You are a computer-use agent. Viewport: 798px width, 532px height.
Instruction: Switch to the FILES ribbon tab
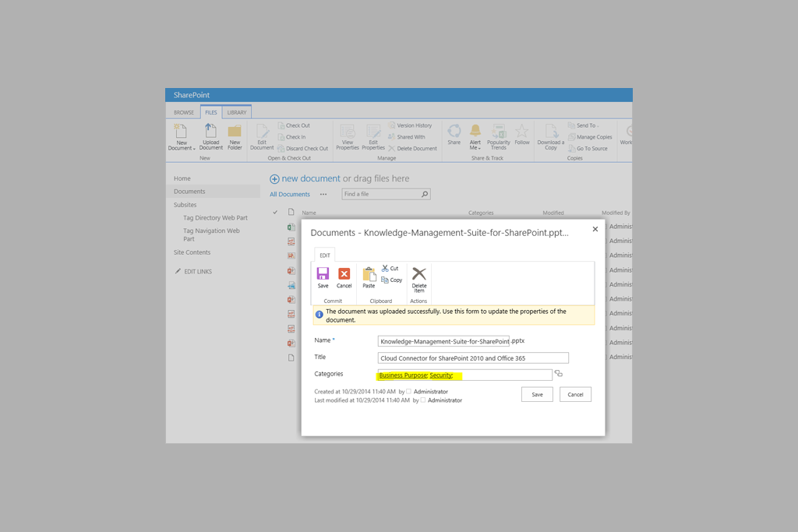(x=211, y=112)
